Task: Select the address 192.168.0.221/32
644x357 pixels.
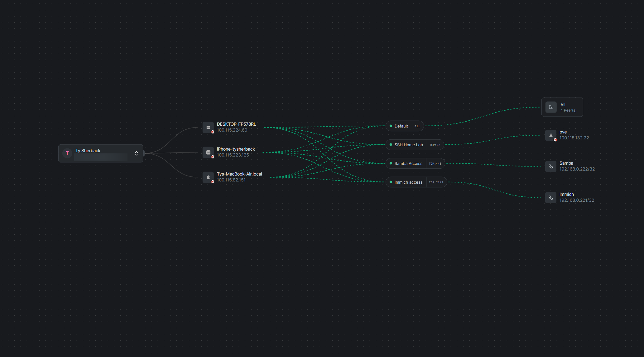Action: (x=577, y=200)
